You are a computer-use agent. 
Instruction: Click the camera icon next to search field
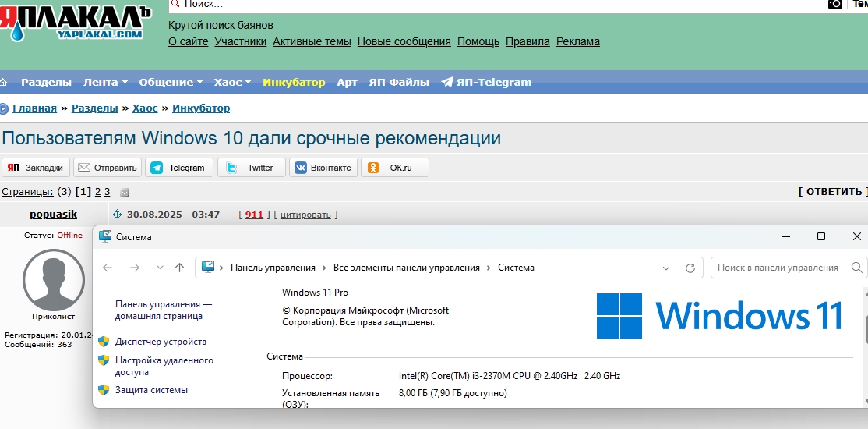(834, 4)
